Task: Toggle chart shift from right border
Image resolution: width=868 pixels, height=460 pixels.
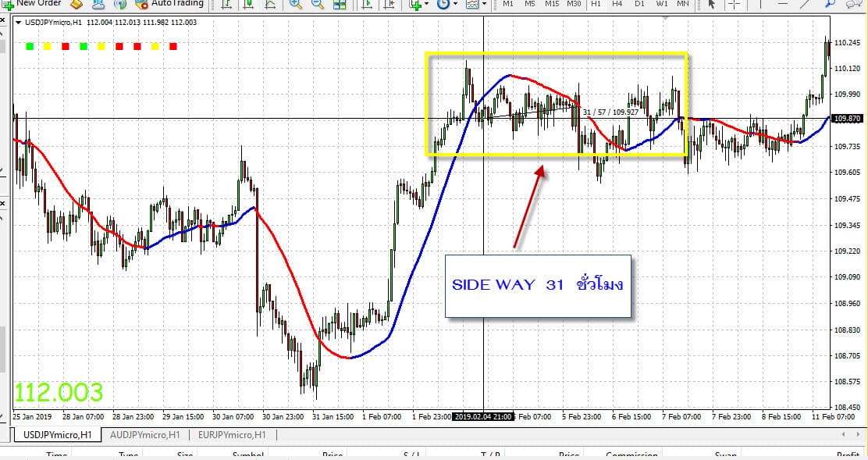Action: click(390, 5)
